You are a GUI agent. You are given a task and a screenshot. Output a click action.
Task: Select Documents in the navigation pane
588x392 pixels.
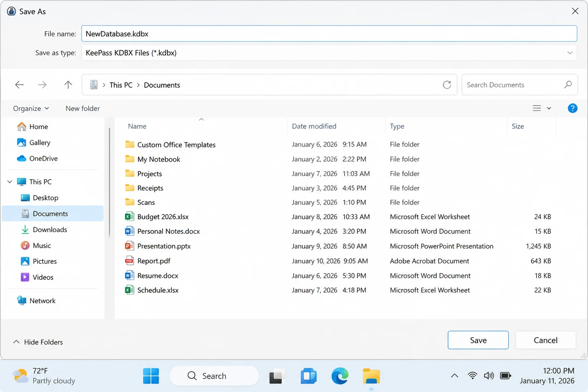[x=53, y=213]
